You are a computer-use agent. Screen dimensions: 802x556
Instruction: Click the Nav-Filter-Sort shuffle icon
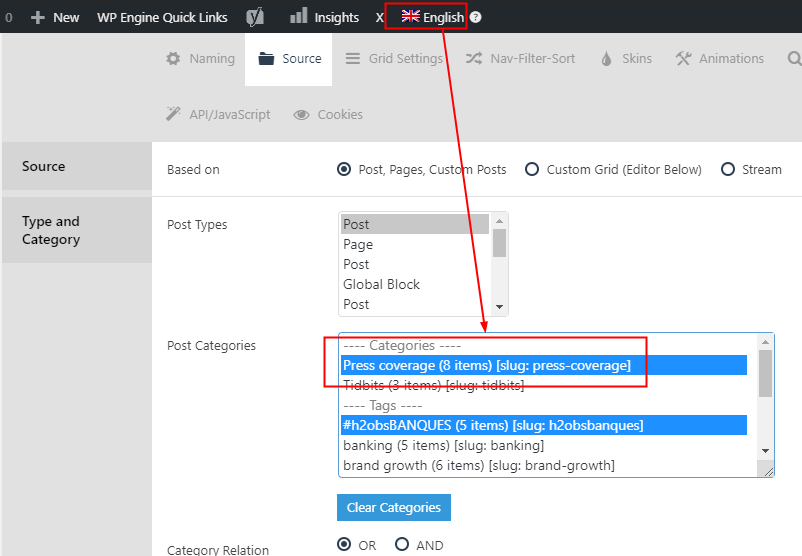(x=474, y=58)
